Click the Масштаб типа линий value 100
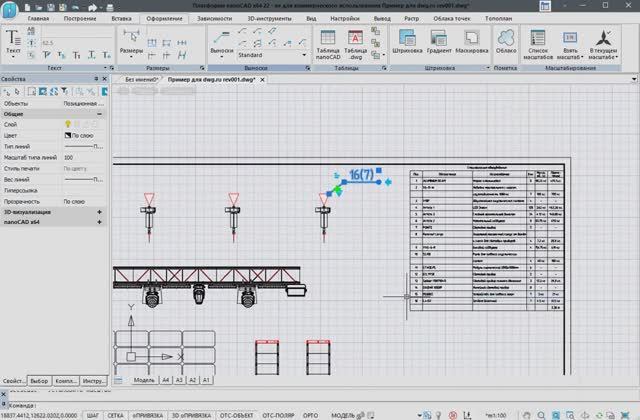This screenshot has width=640, height=420. [x=69, y=157]
